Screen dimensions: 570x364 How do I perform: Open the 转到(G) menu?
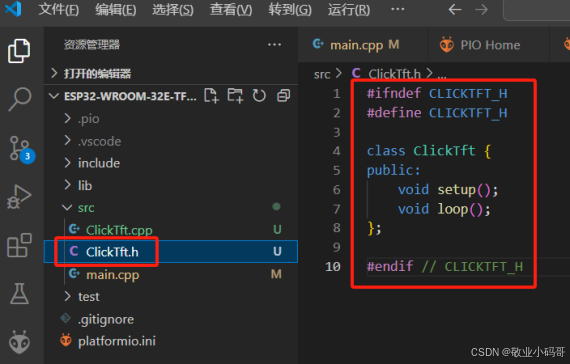point(290,9)
